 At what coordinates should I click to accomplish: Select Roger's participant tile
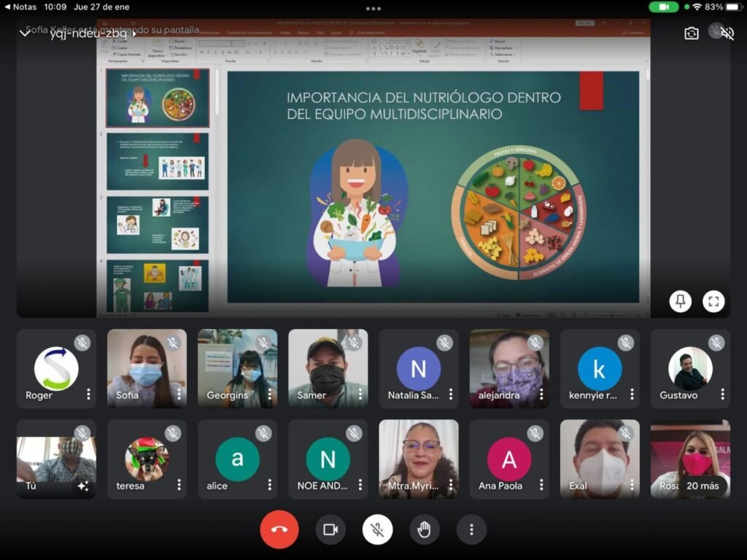(56, 368)
